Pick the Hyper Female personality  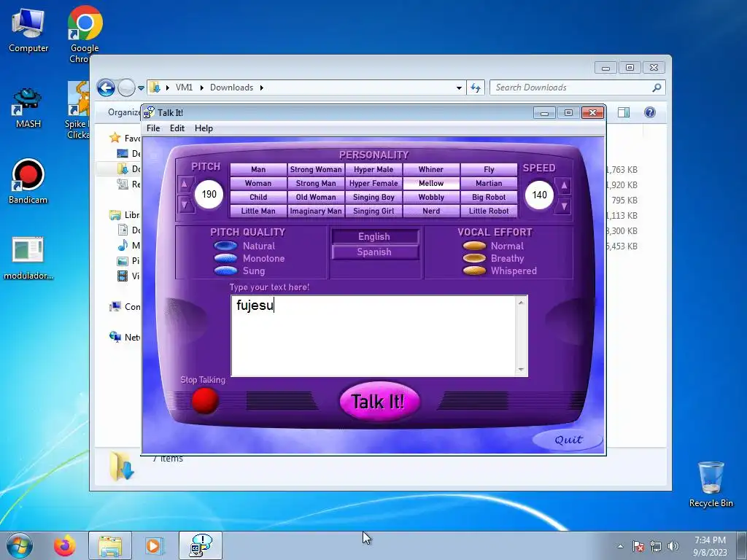coord(373,183)
